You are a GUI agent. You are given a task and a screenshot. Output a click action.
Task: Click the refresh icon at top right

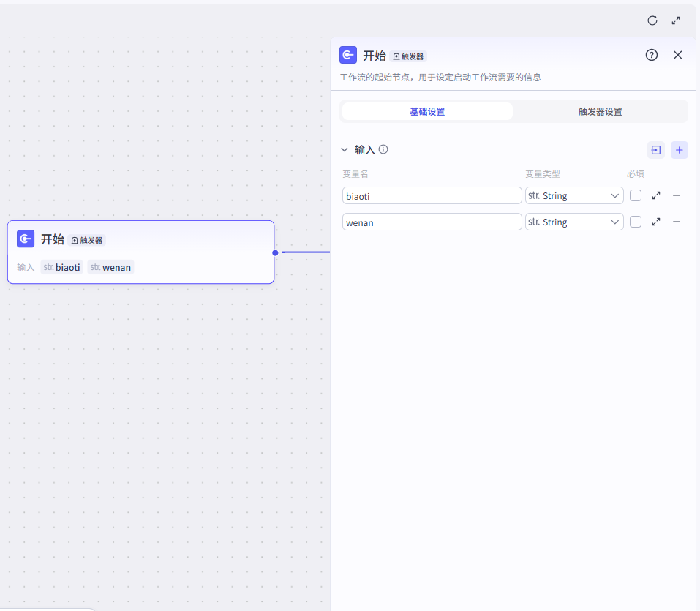click(x=652, y=20)
